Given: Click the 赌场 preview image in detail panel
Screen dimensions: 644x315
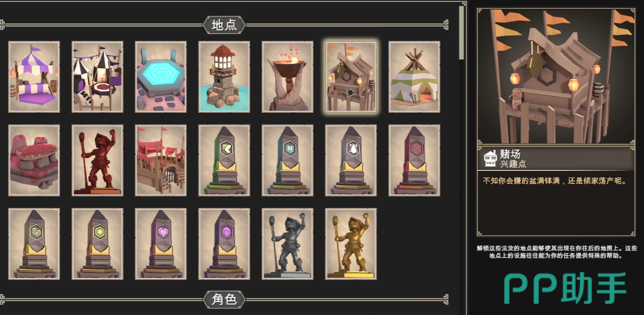Looking at the screenshot, I should (x=556, y=76).
